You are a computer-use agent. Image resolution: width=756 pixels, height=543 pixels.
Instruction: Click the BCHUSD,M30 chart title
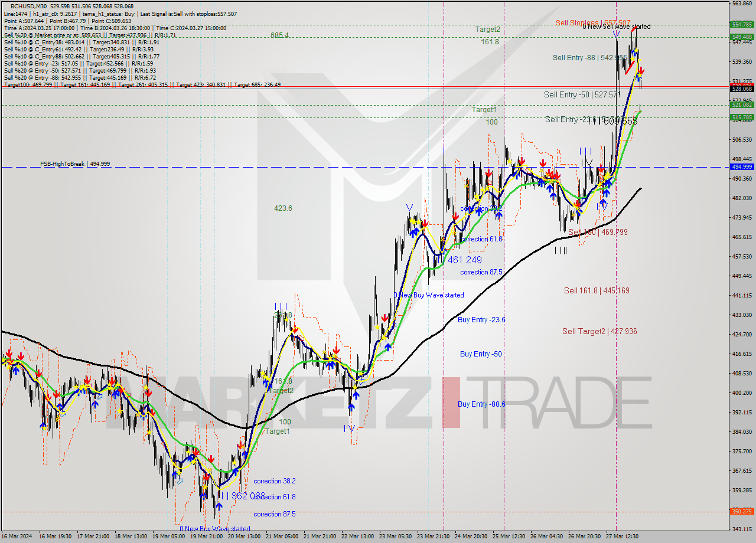tap(72, 6)
